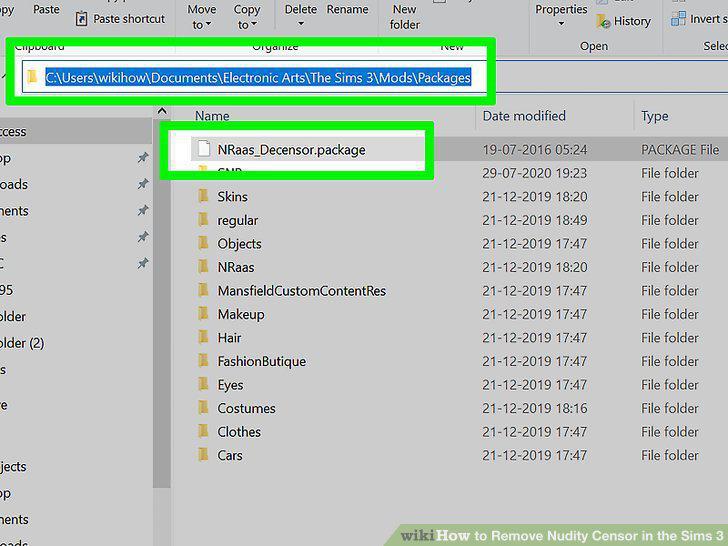
Task: Sort by the Name column header
Action: [212, 116]
